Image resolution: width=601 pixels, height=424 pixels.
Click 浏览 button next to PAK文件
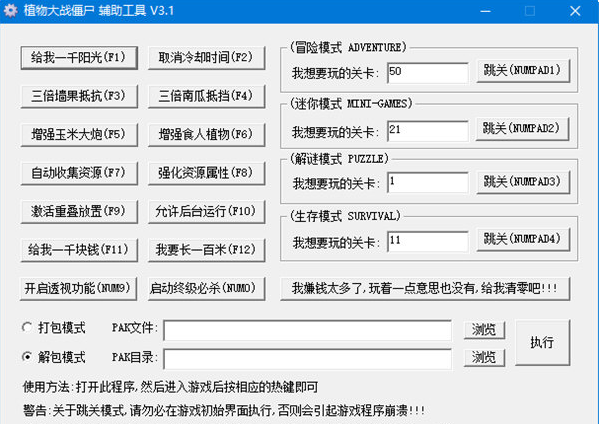(484, 330)
